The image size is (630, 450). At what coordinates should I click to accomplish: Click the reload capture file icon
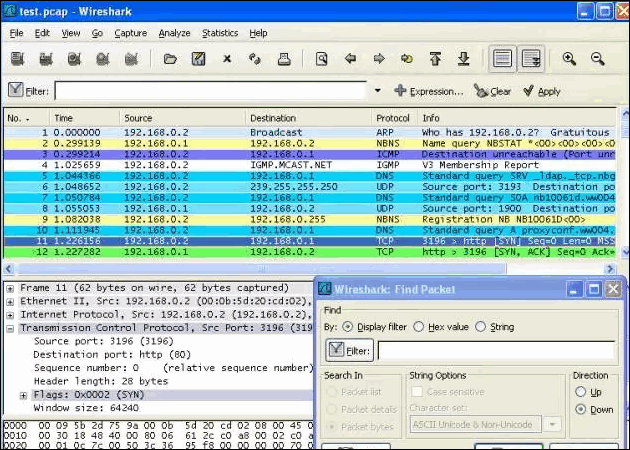tap(255, 59)
